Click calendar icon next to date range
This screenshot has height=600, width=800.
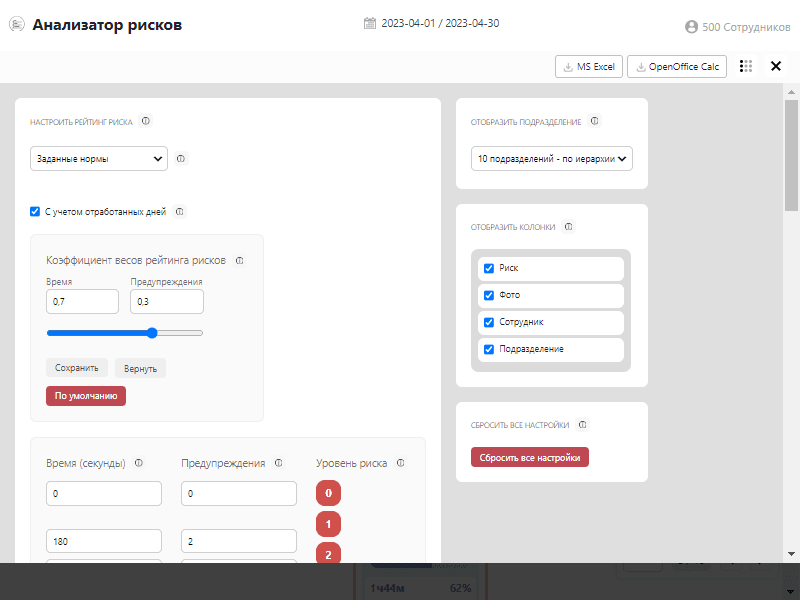[x=370, y=23]
